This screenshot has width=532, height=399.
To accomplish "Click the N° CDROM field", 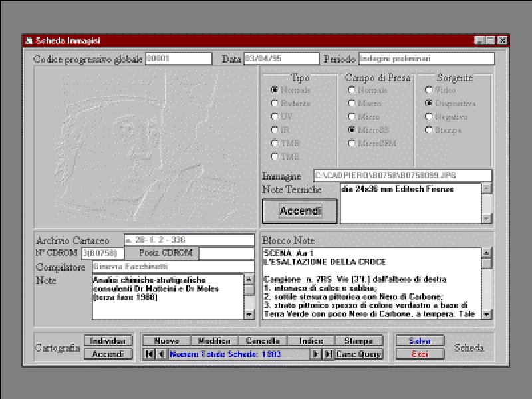I will pyautogui.click(x=102, y=253).
